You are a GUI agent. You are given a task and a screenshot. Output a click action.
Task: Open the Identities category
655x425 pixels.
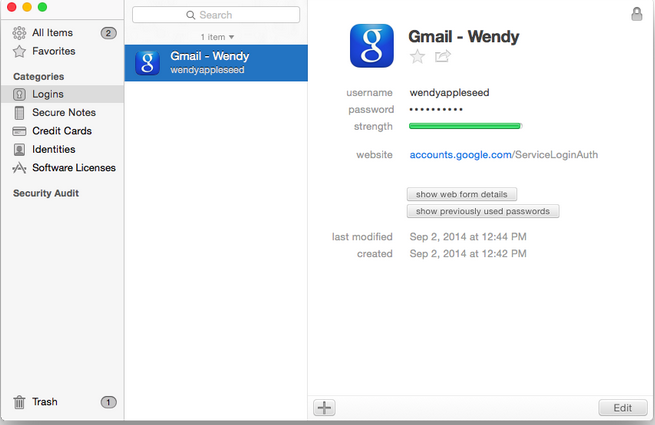click(x=62, y=150)
